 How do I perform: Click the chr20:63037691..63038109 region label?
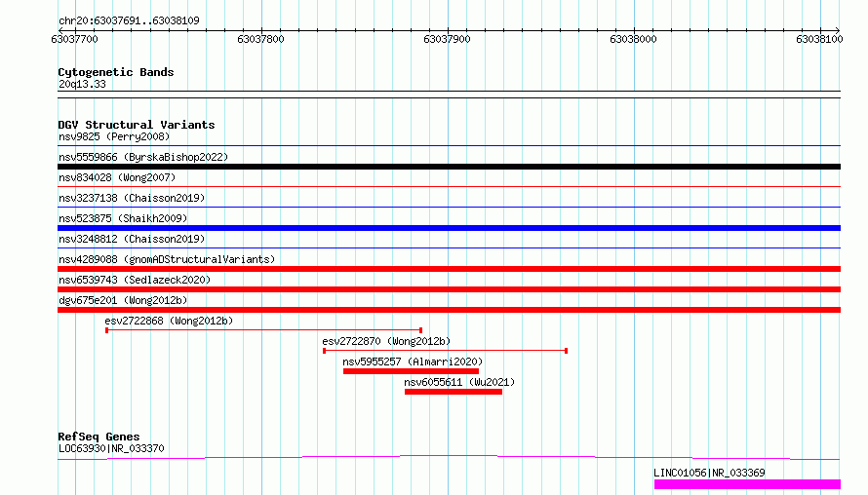(x=129, y=21)
